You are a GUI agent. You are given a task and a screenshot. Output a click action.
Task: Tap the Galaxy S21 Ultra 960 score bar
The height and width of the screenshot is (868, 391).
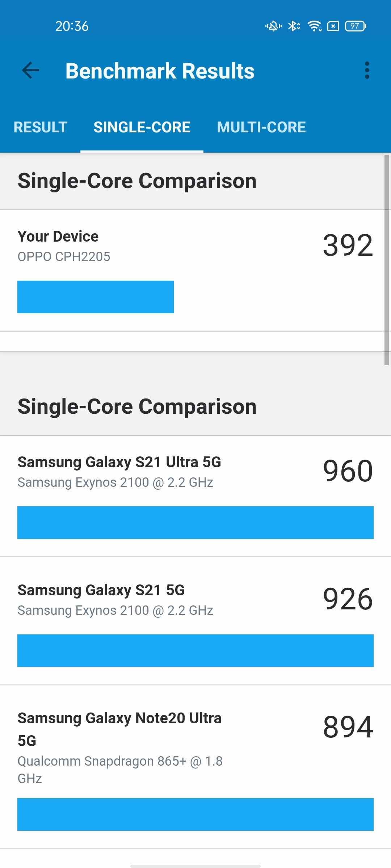(x=195, y=523)
